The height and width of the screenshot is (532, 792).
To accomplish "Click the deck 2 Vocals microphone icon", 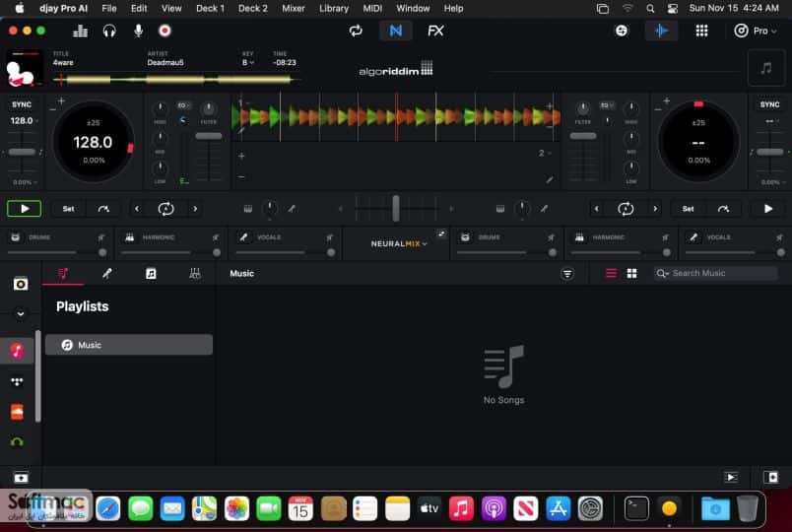I will point(693,237).
